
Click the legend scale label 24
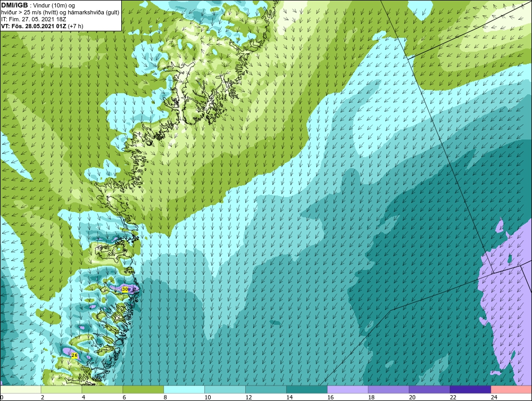[x=494, y=397]
